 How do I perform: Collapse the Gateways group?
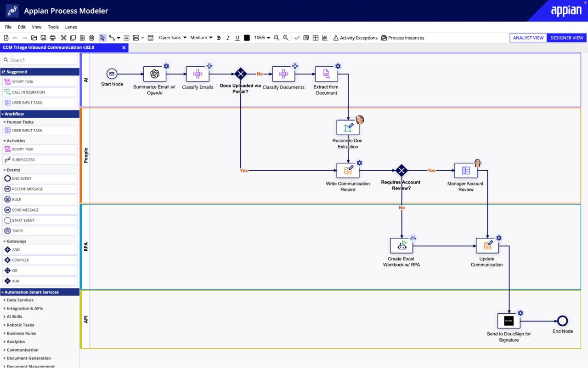16,241
